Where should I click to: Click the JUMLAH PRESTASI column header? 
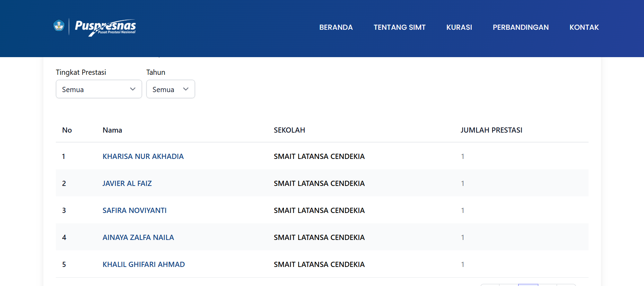(x=491, y=130)
